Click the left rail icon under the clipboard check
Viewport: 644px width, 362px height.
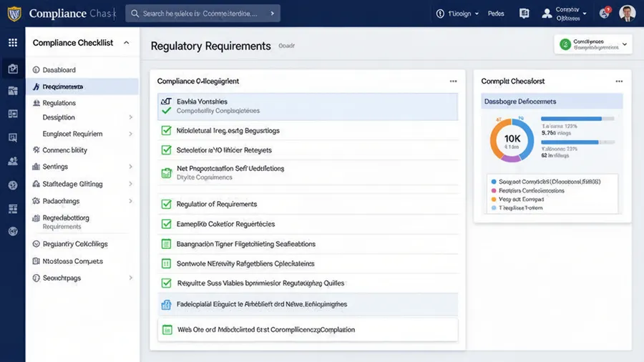(13, 91)
